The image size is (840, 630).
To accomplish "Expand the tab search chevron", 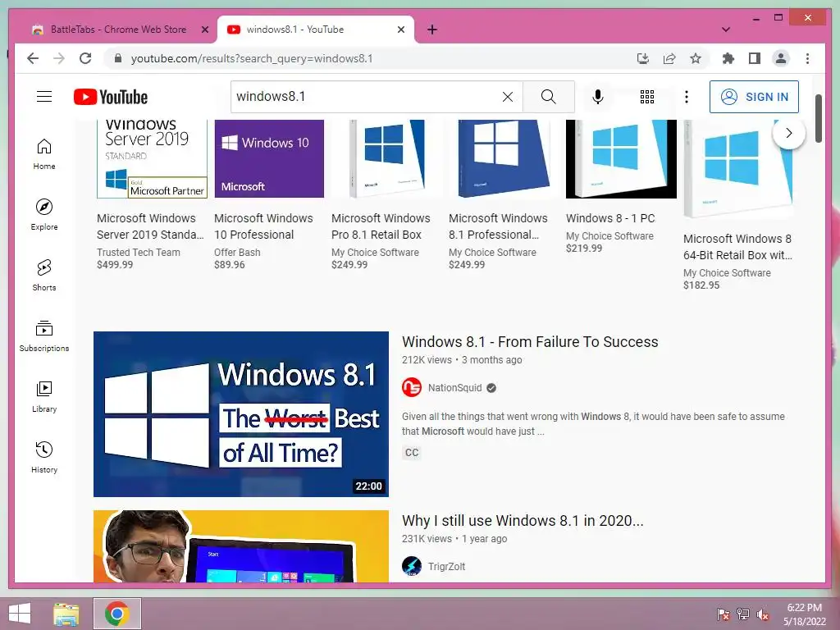I will pyautogui.click(x=725, y=30).
